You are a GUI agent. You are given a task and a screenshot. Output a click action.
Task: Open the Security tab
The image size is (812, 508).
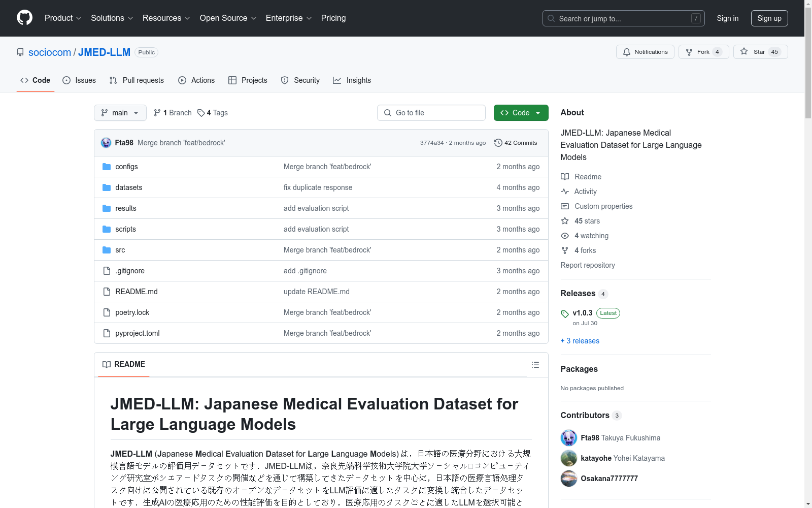(300, 80)
